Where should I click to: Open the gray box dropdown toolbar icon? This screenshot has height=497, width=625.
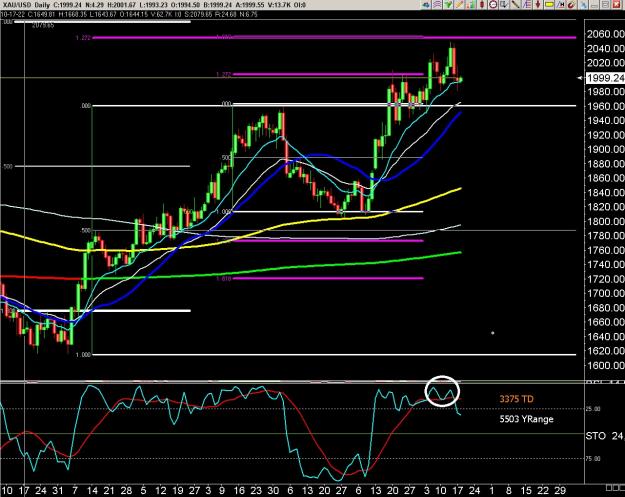[504, 4]
